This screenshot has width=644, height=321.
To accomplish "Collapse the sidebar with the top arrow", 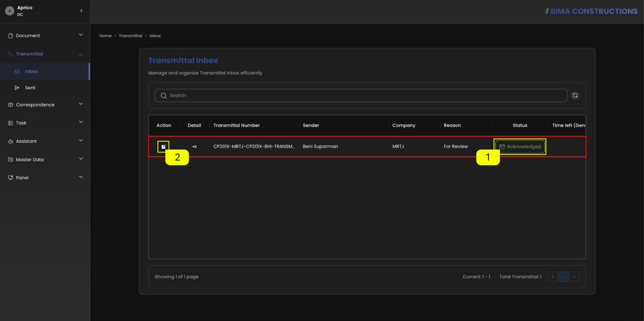I will click(81, 11).
